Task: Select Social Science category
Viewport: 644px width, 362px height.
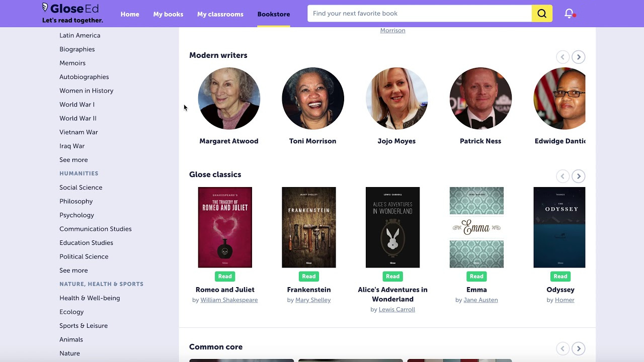Action: click(81, 188)
